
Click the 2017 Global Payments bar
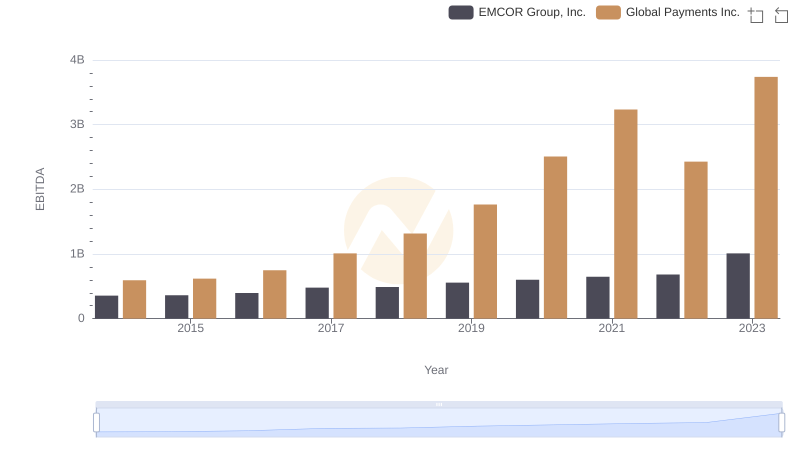(x=345, y=286)
